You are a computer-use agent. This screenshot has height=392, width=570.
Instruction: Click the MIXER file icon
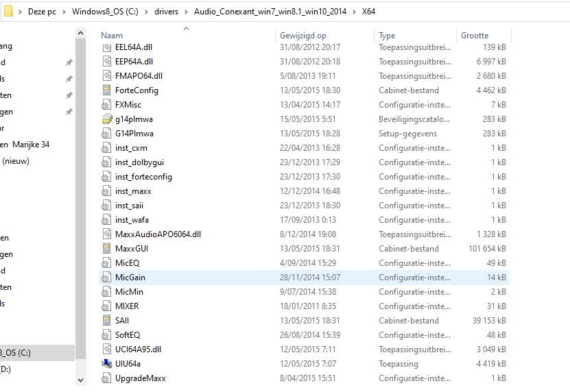pyautogui.click(x=106, y=306)
